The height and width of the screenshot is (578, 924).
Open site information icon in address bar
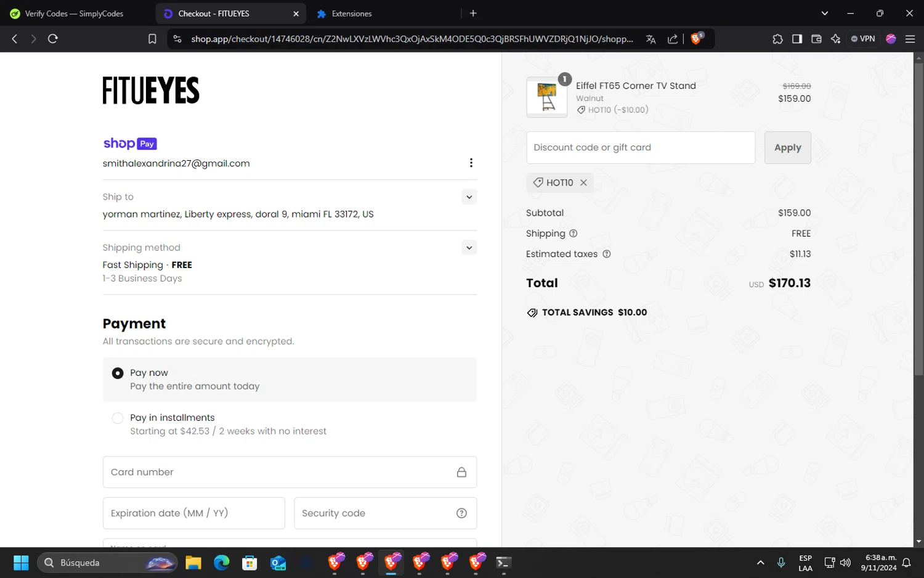(177, 39)
